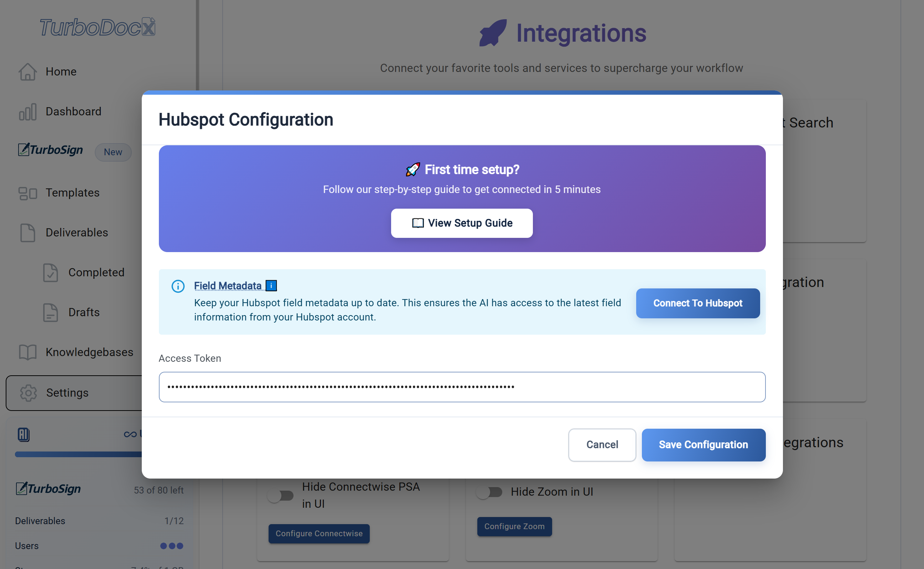The image size is (924, 569).
Task: Click the Deliverables 1/12 count
Action: (174, 521)
